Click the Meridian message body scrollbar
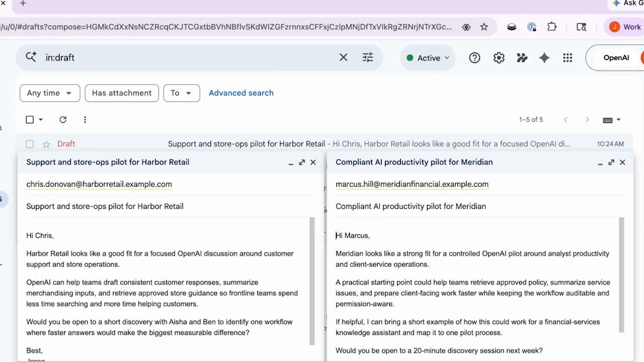644x362 pixels. 621,275
